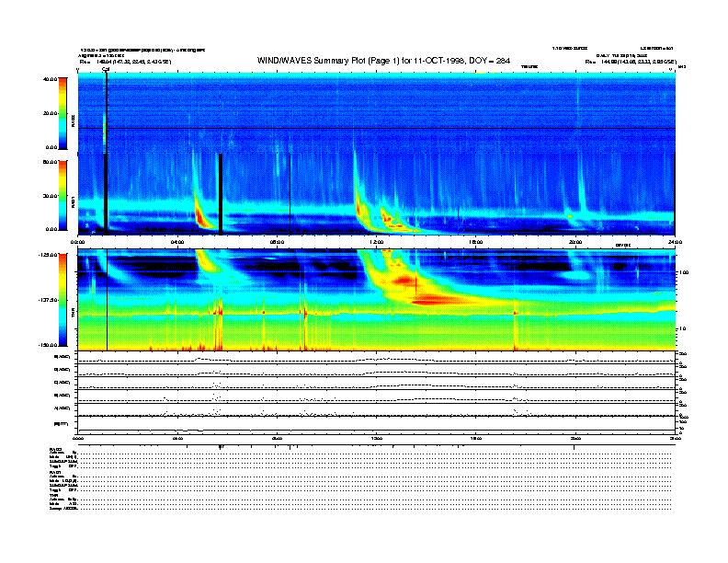The image size is (728, 563).
Task: Click the thick black data gap in RAD1 spectrogram
Action: coord(221,194)
